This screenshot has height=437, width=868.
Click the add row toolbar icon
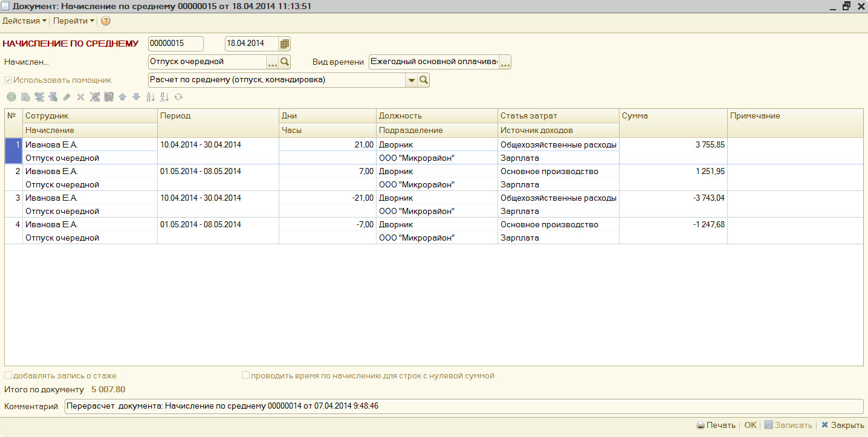[x=11, y=97]
